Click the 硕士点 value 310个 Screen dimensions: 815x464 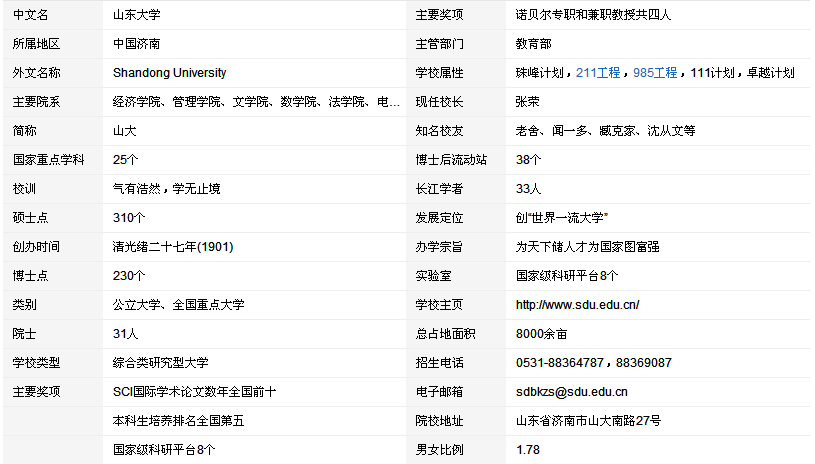tap(129, 218)
